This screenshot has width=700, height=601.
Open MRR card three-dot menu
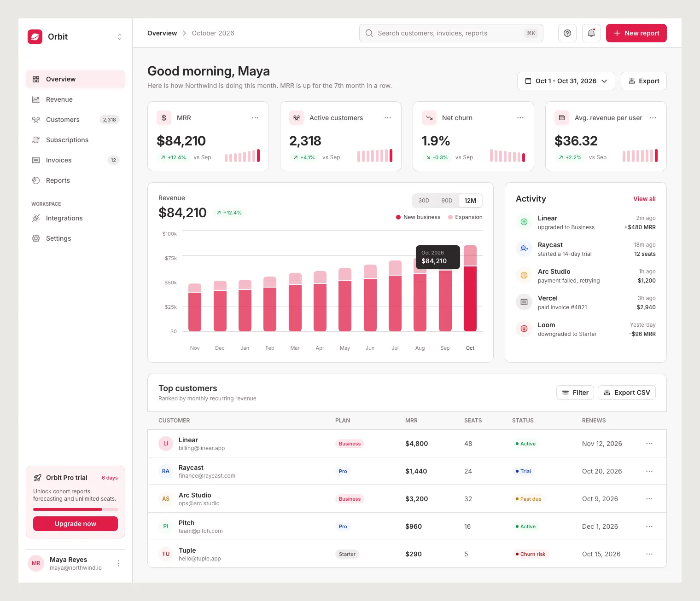pos(255,118)
